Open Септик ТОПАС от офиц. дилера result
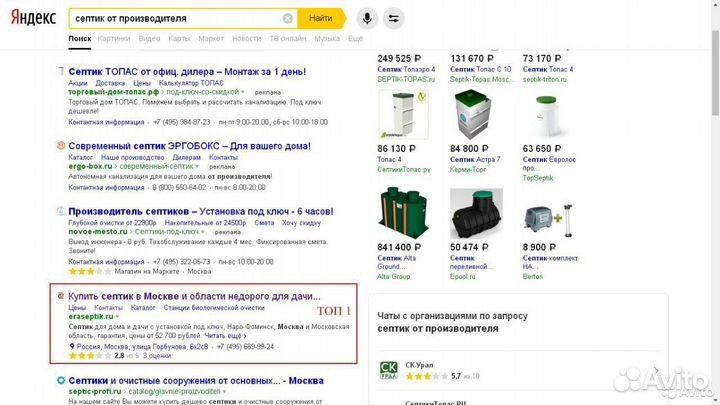Viewport: 720px width, 405px height. coord(187,72)
